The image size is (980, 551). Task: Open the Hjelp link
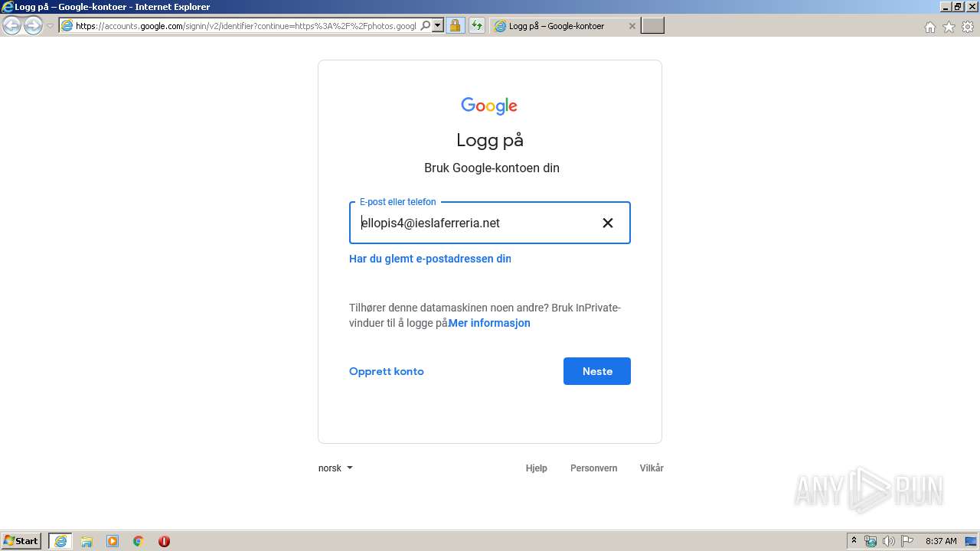pos(537,468)
